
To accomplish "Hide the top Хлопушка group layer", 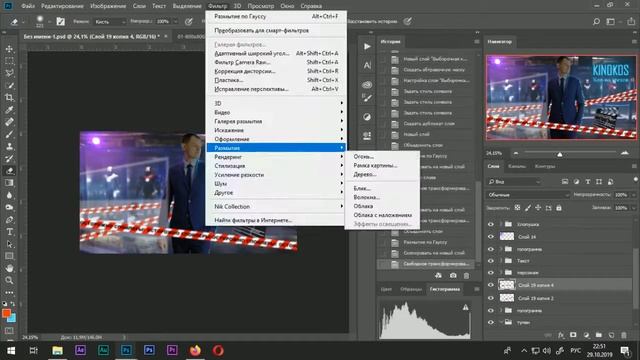I will 491,224.
